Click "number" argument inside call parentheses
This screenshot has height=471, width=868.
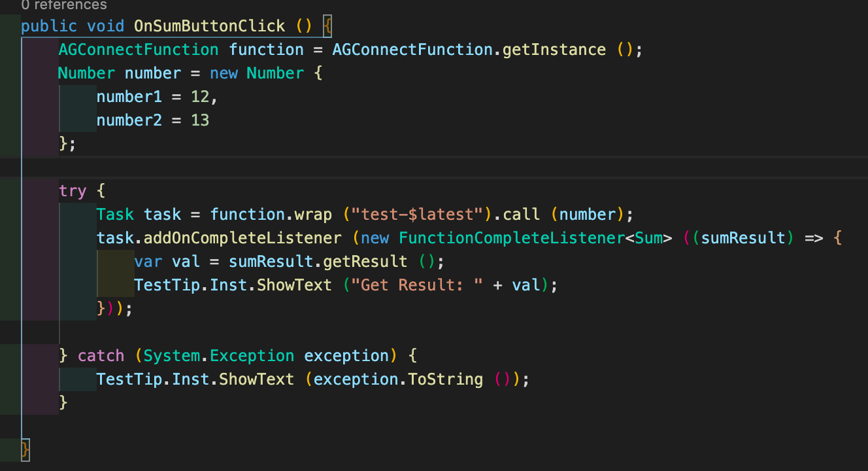coord(588,215)
